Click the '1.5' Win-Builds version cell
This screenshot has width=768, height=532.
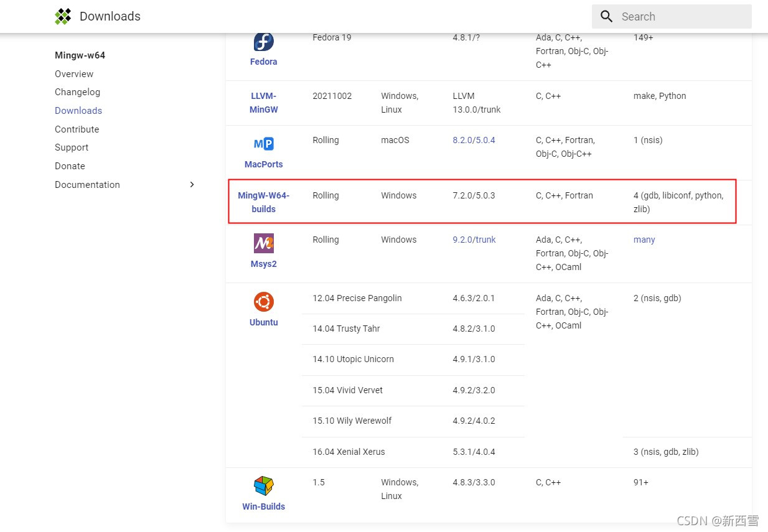(x=319, y=482)
